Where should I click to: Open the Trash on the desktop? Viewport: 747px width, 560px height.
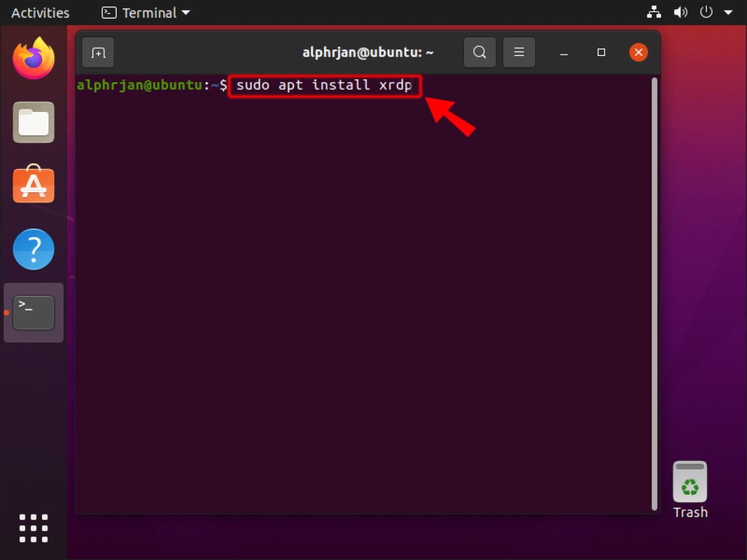(690, 481)
